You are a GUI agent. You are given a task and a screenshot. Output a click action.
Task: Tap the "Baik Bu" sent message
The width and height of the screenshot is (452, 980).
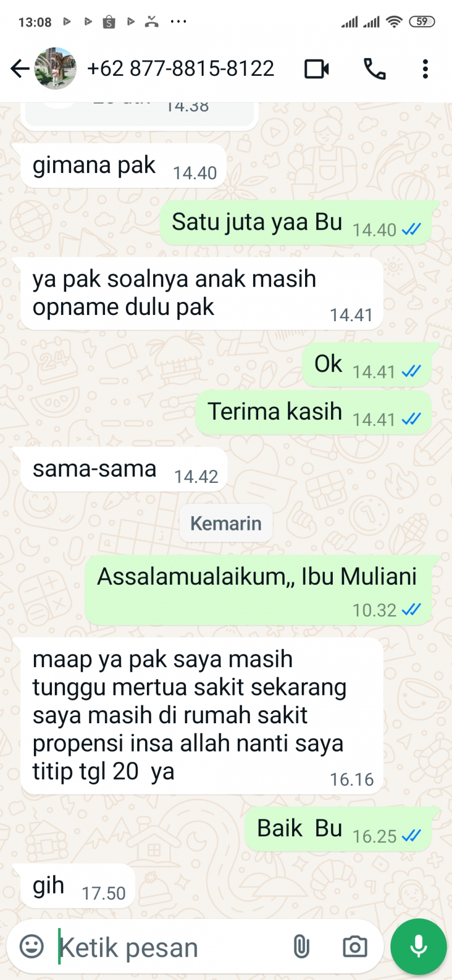click(x=338, y=829)
